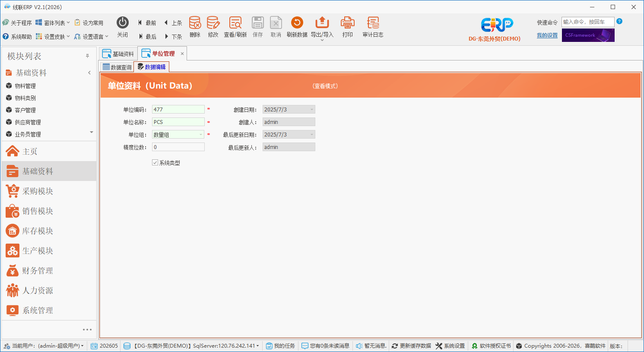Click the 查看/刷新 view icon

(x=235, y=22)
